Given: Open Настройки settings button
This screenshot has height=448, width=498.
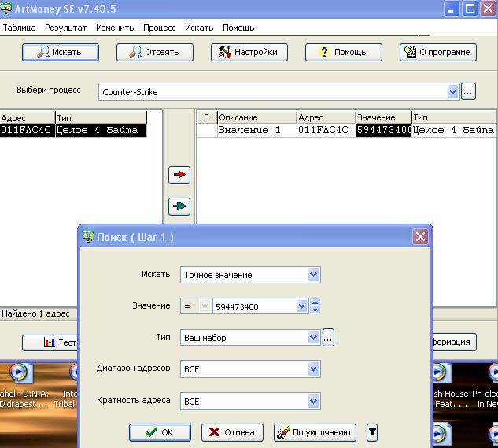Looking at the screenshot, I should (x=249, y=52).
